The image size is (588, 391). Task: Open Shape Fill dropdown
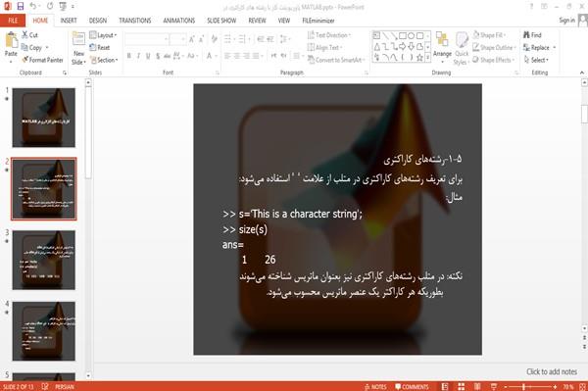point(489,35)
